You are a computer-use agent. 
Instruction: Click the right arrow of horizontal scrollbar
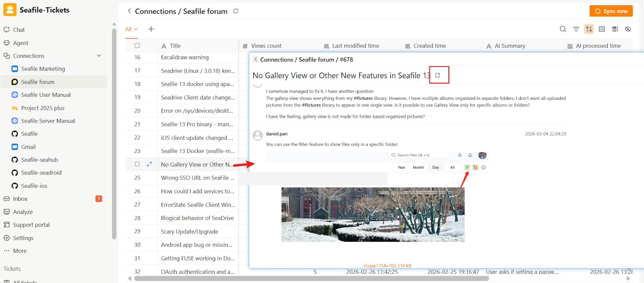[628, 278]
